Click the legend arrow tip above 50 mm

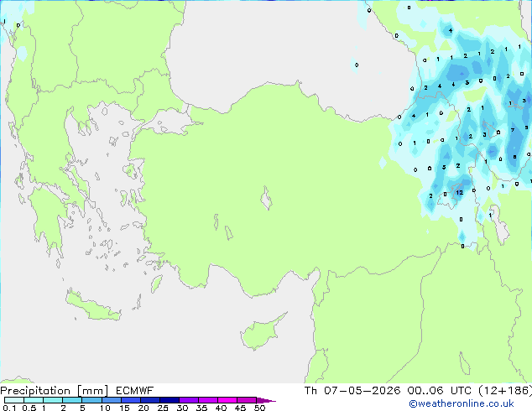pyautogui.click(x=266, y=400)
